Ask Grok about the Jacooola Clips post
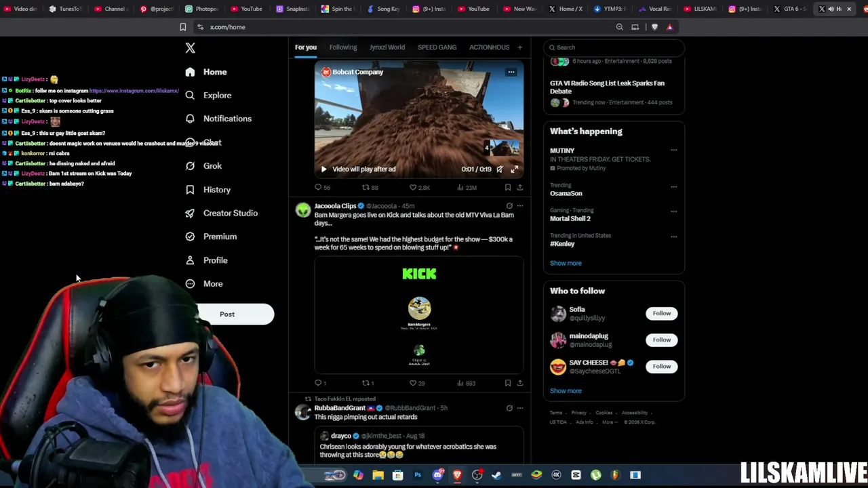This screenshot has height=488, width=868. point(509,206)
